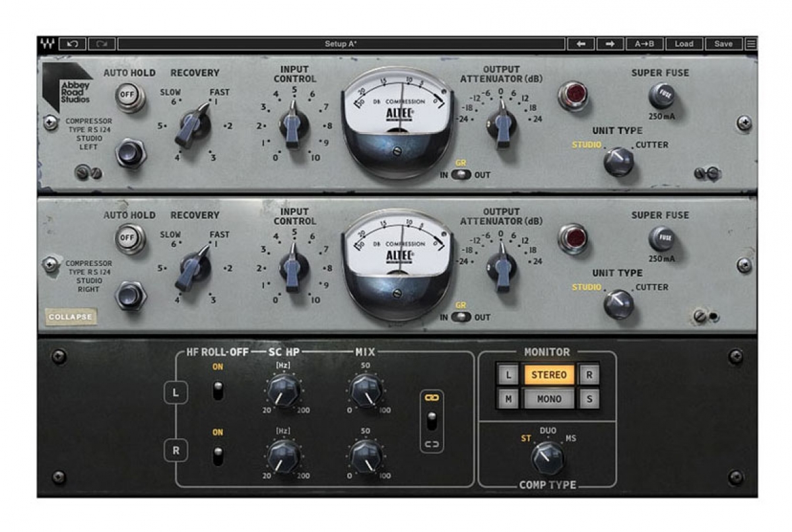Toggle HF Roll-Off switch for R channel

pos(218,455)
